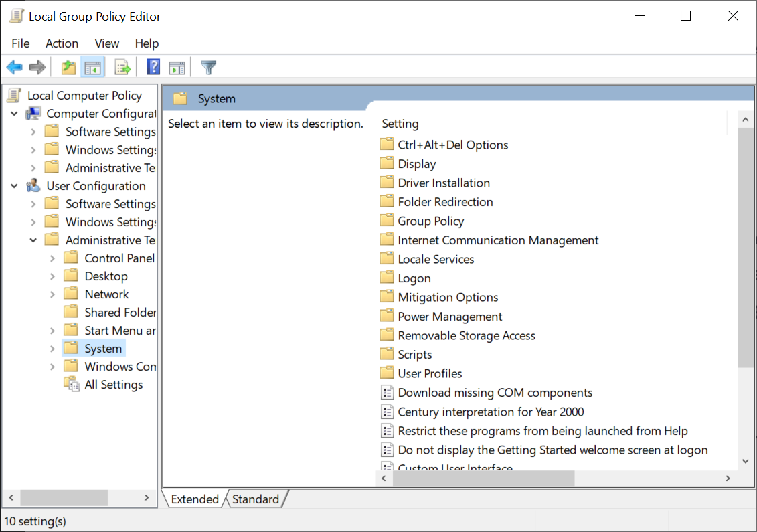This screenshot has width=757, height=532.
Task: Click the Filter funnel toolbar icon
Action: pos(209,67)
